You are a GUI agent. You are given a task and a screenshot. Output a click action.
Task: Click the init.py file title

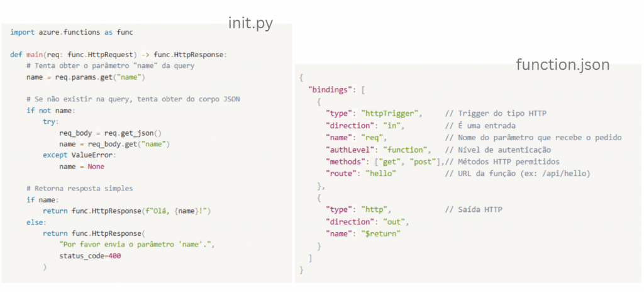coord(250,24)
